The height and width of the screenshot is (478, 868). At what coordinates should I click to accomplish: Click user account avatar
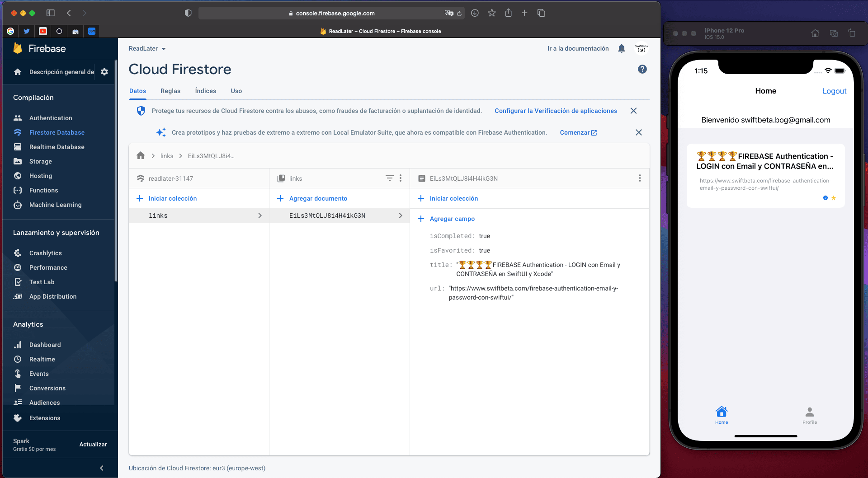coord(642,48)
